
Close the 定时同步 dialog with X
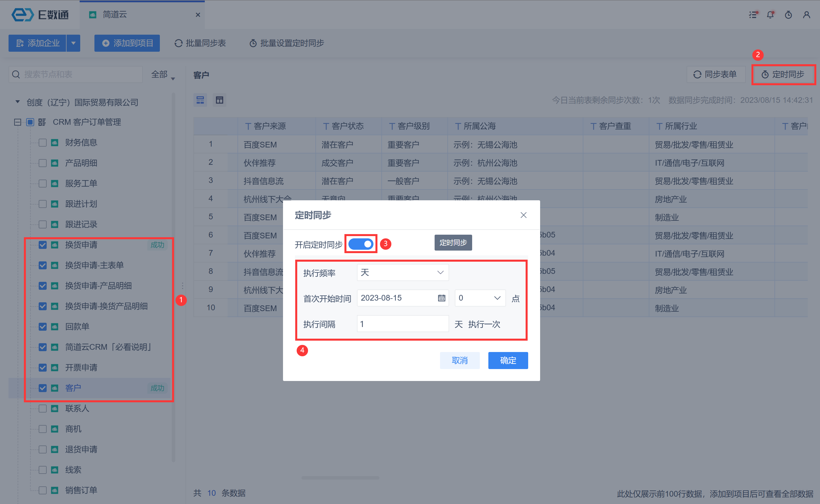pyautogui.click(x=523, y=215)
